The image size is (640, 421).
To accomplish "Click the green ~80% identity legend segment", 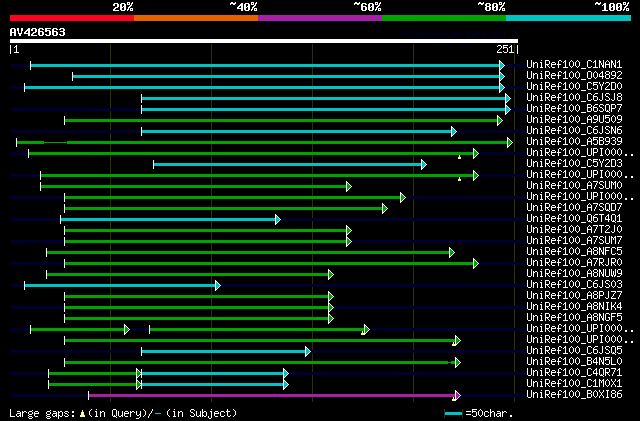I will tap(444, 18).
